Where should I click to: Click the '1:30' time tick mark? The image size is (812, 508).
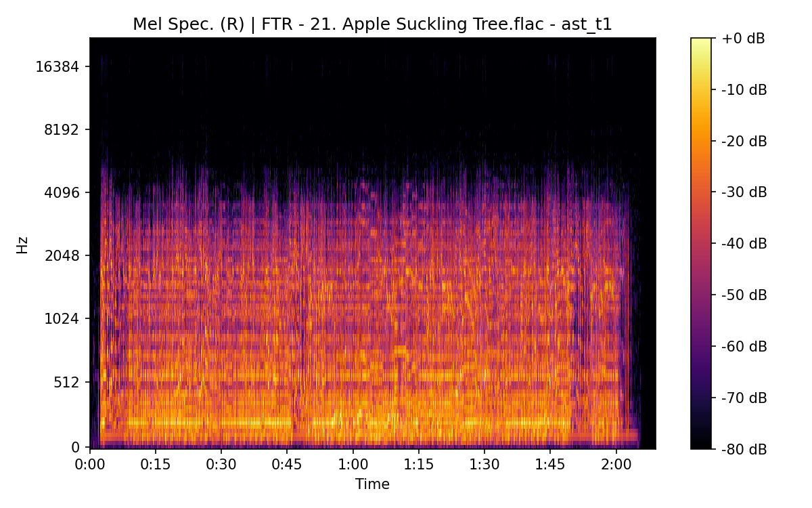click(x=483, y=452)
